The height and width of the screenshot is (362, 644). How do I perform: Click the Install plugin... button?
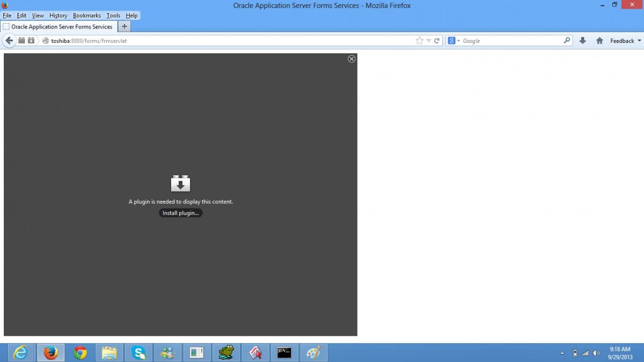[x=180, y=213]
